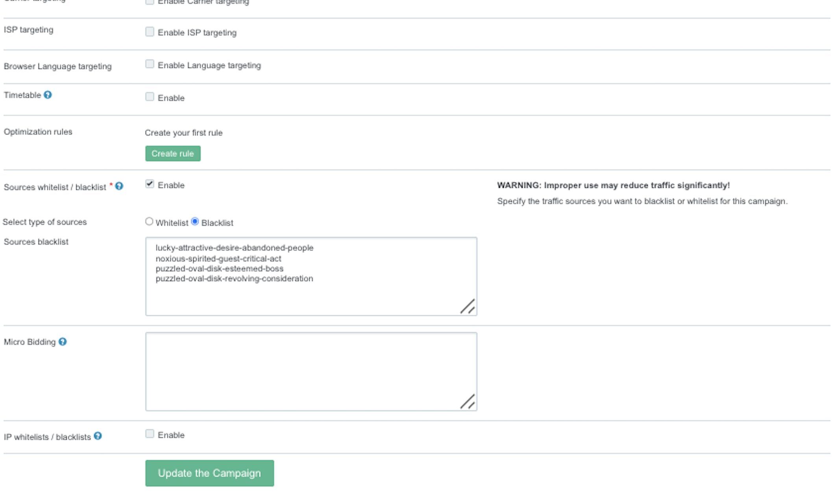Viewport: 837px width, 504px height.
Task: Open IP whitelists / blacklists help icon
Action: (98, 436)
